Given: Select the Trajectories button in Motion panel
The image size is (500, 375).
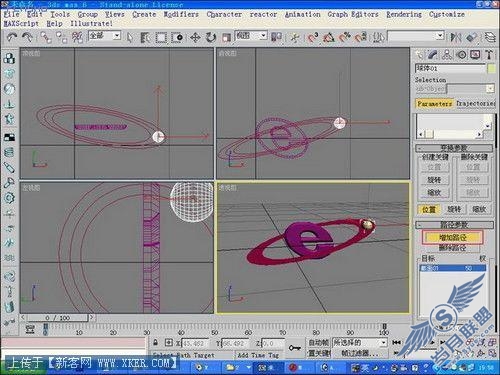Looking at the screenshot, I should pyautogui.click(x=476, y=104).
